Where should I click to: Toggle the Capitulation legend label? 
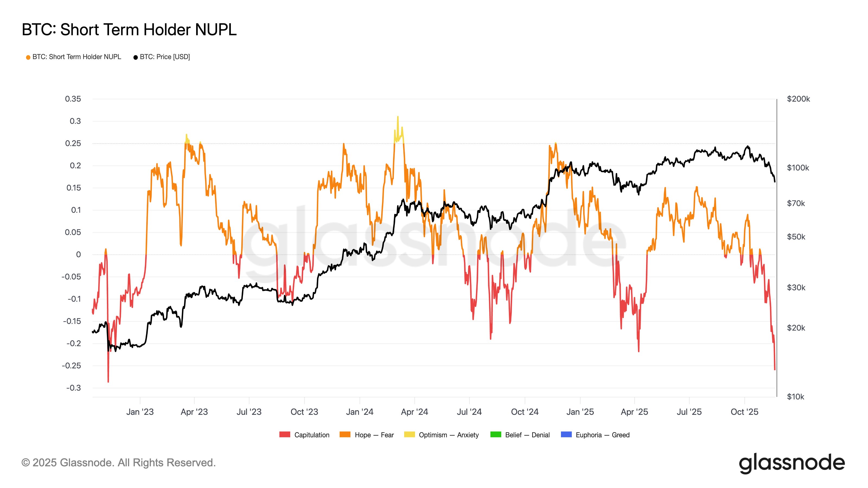312,435
